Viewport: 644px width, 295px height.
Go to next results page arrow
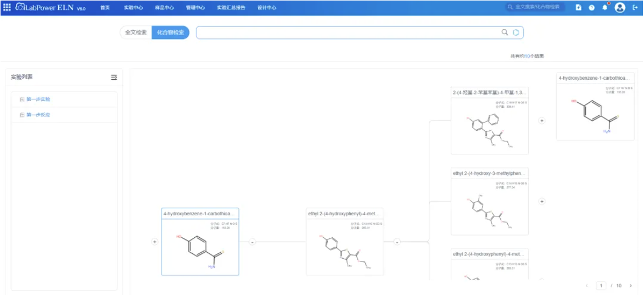click(x=630, y=286)
